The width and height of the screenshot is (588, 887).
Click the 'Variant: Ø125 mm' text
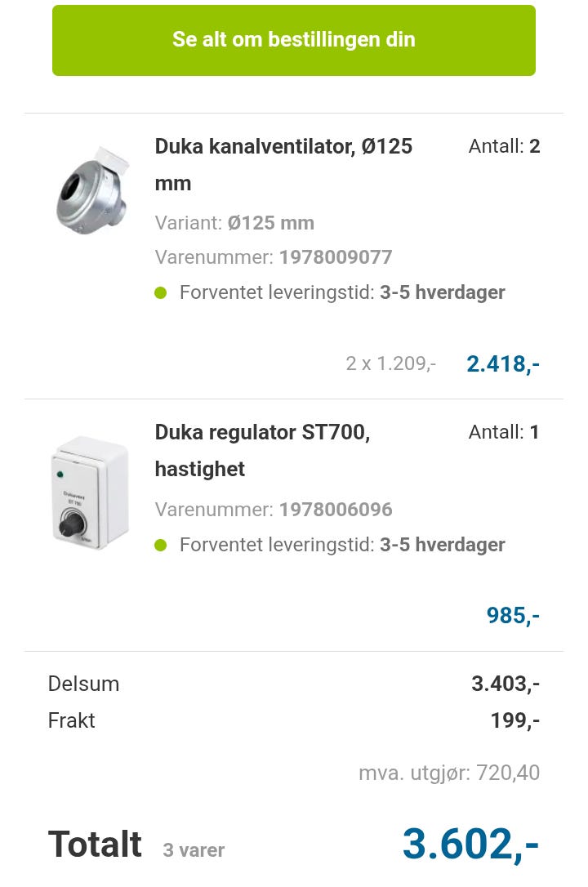[x=234, y=223]
